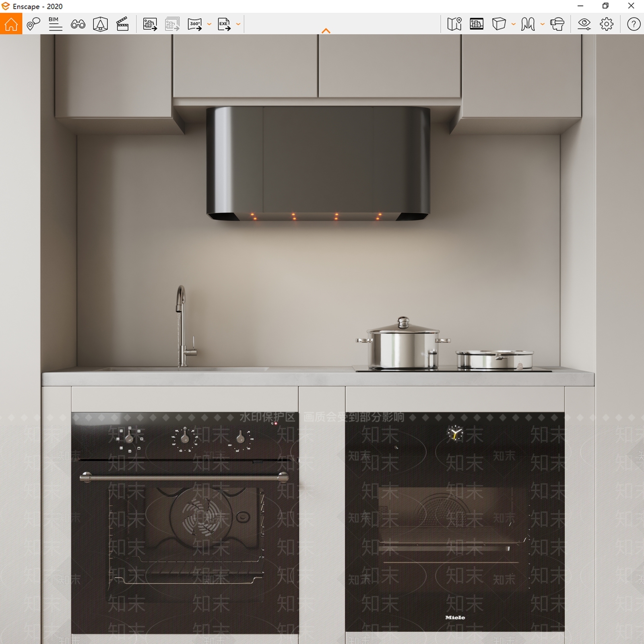Expand the navigation mode dropdown arrow
The image size is (644, 644).
[x=542, y=24]
